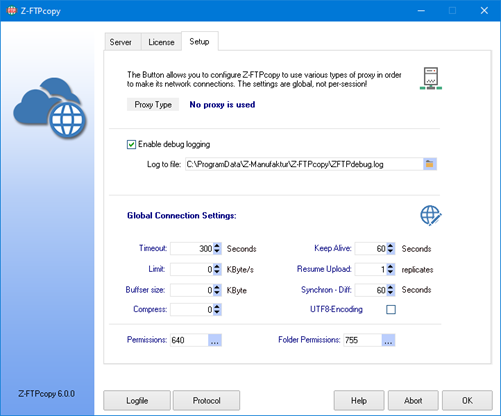The image size is (501, 416).
Task: Click the Permissions 640 field
Action: tap(189, 340)
